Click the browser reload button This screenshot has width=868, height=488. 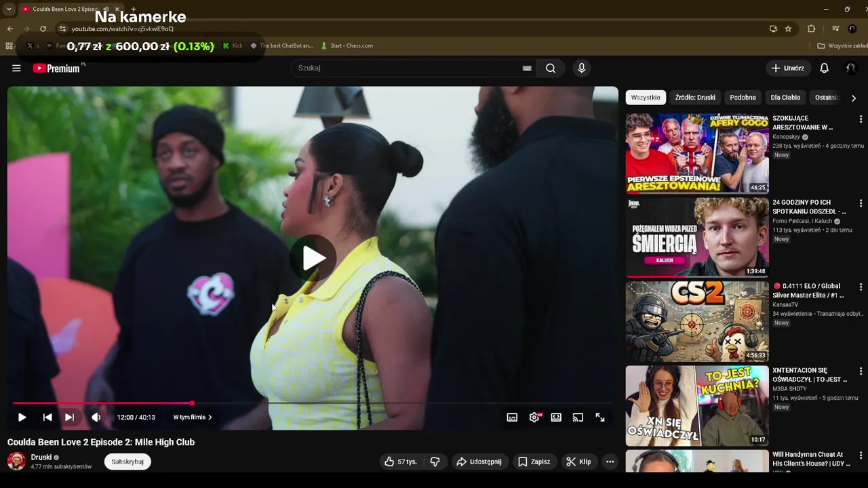pyautogui.click(x=43, y=28)
